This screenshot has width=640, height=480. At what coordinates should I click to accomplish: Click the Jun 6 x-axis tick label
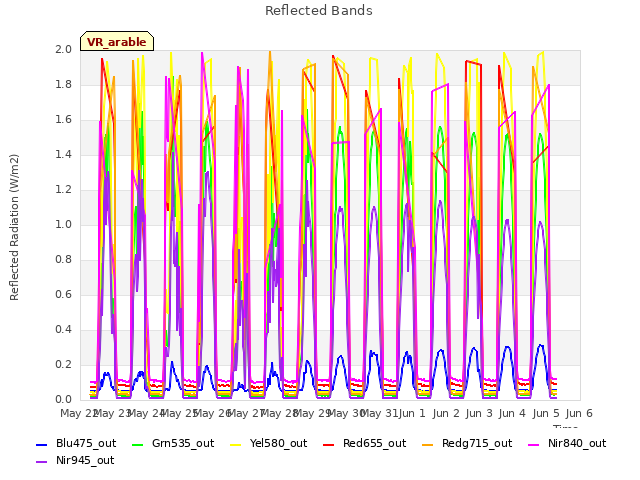coord(579,413)
